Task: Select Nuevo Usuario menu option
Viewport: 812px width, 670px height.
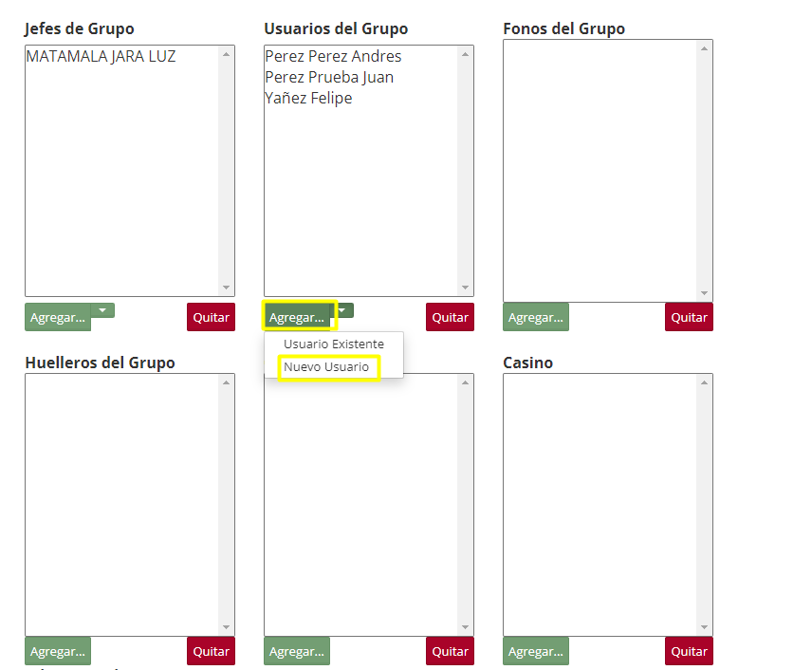Action: point(326,366)
